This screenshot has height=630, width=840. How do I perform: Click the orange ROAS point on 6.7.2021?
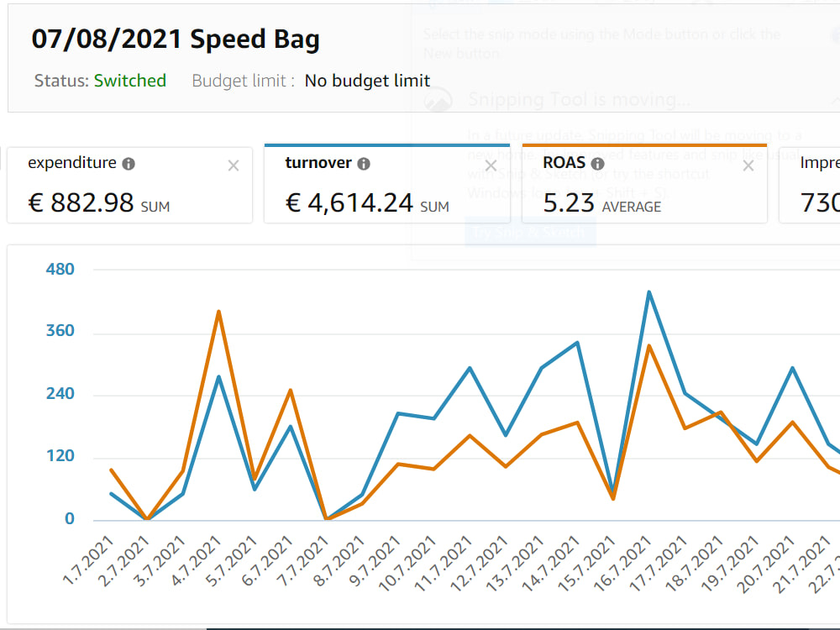coord(291,390)
